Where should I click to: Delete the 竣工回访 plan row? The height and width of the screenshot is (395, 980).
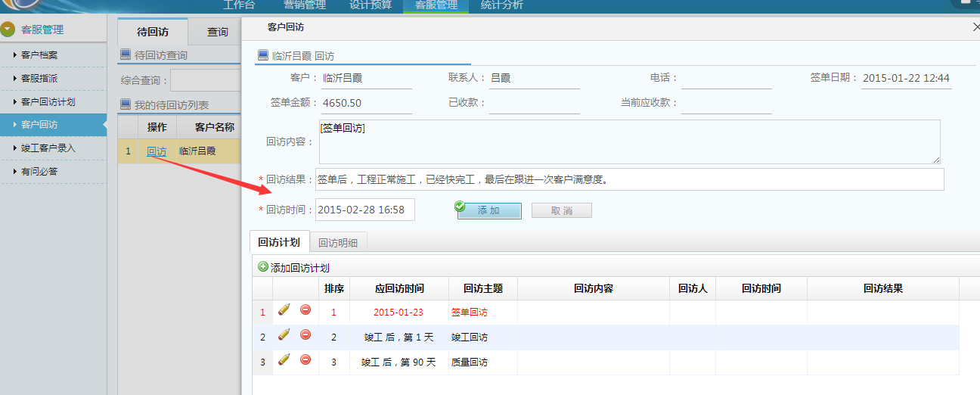(305, 335)
